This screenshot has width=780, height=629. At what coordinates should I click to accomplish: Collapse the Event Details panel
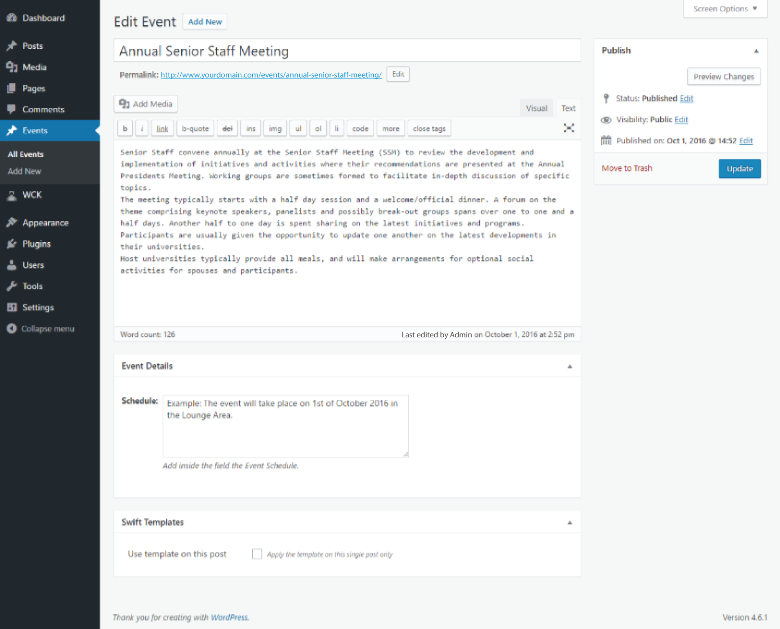coord(570,366)
